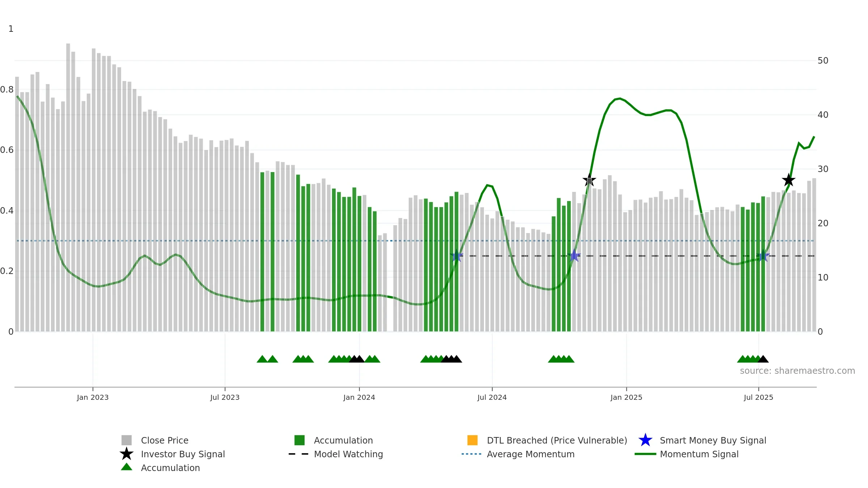
Task: Click the black investor buy star after Jul 2025
Action: 788,180
